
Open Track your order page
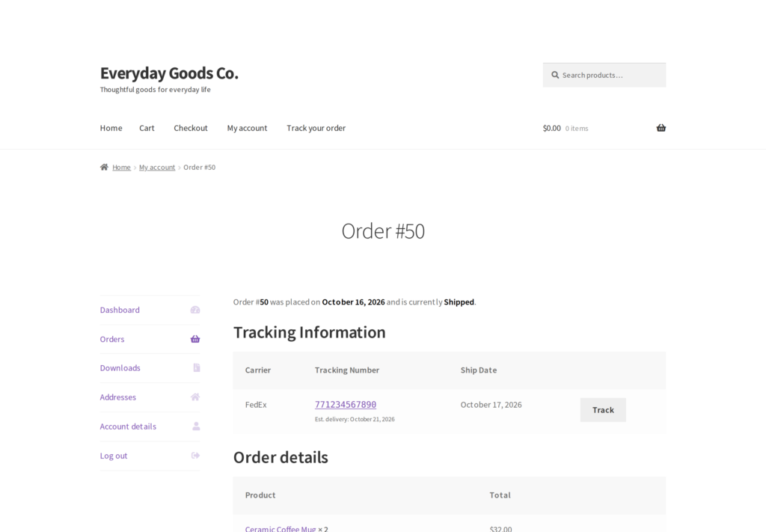pos(316,128)
